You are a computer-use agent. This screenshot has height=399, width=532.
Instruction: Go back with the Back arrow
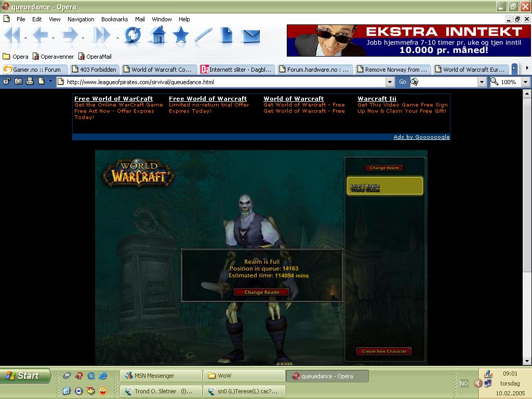(40, 35)
